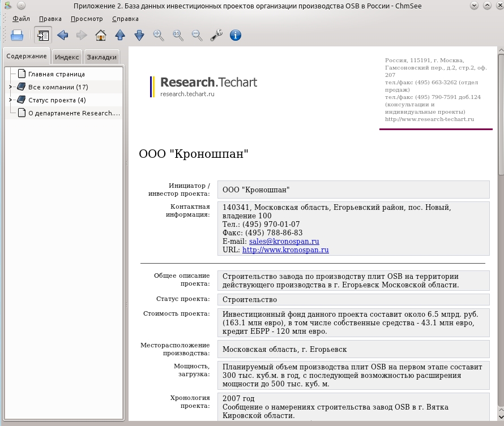
Task: Select Главная страница in contents tree
Action: pos(57,74)
